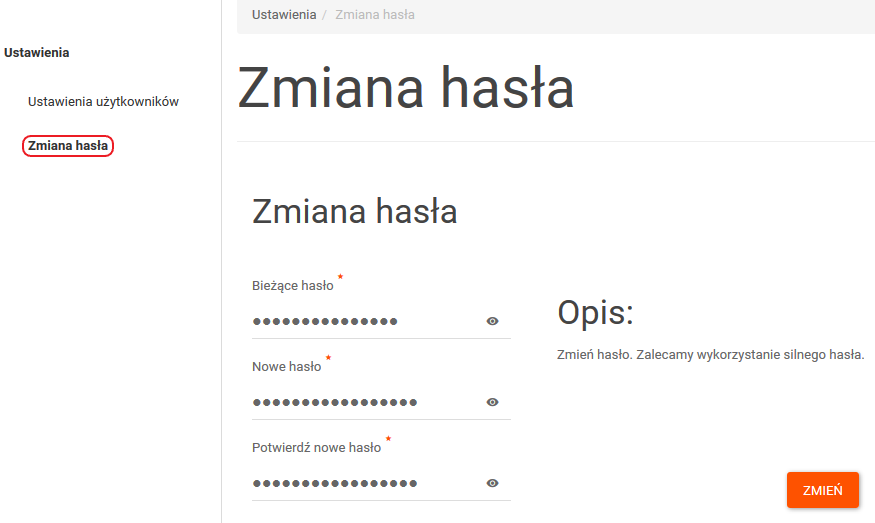The image size is (875, 523).
Task: Click the Ustawienia sidebar section header
Action: [x=37, y=52]
